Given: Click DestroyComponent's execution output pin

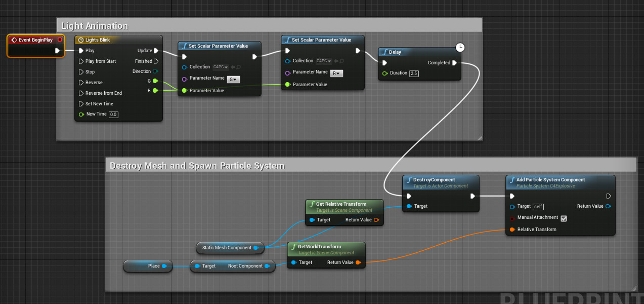Looking at the screenshot, I should pos(473,196).
